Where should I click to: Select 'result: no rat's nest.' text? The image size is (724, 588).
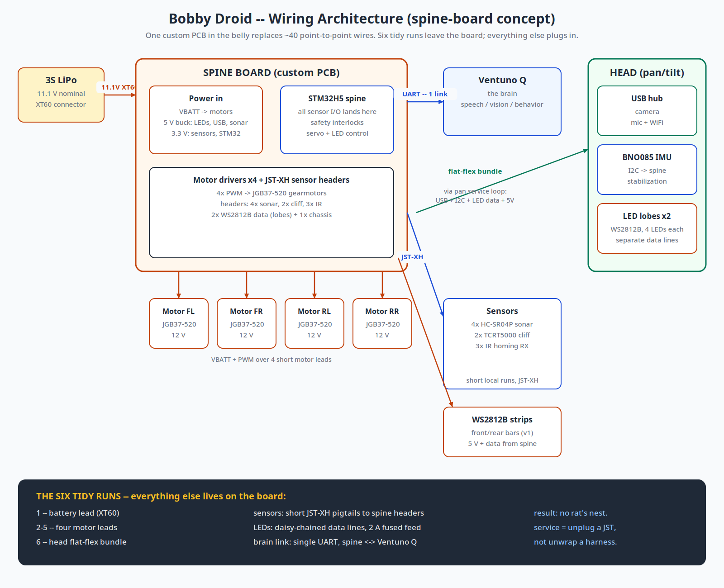(571, 513)
